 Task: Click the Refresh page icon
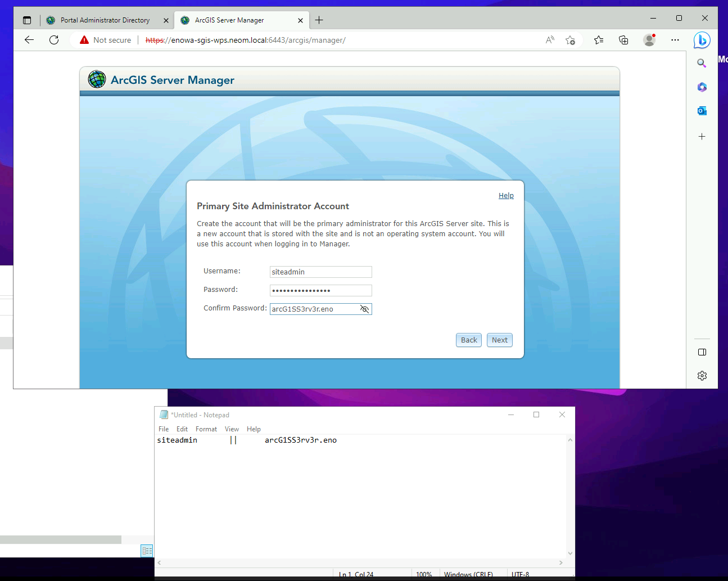(x=54, y=40)
